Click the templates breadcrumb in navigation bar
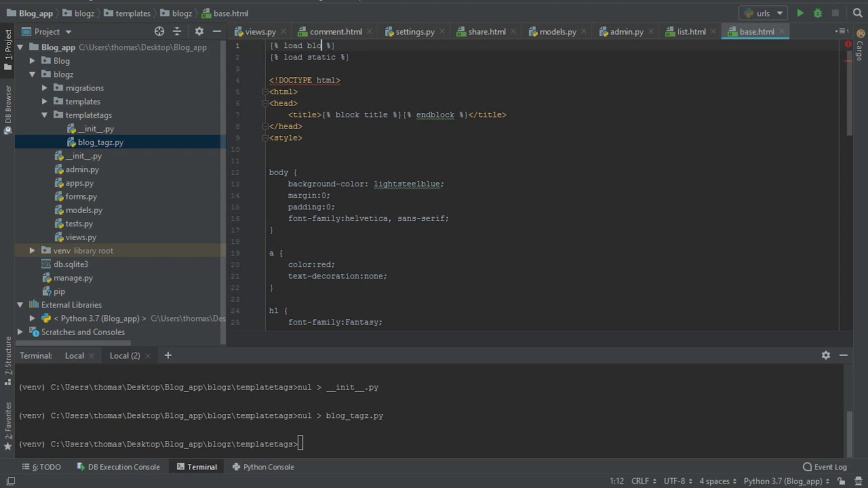The image size is (868, 488). pos(127,13)
